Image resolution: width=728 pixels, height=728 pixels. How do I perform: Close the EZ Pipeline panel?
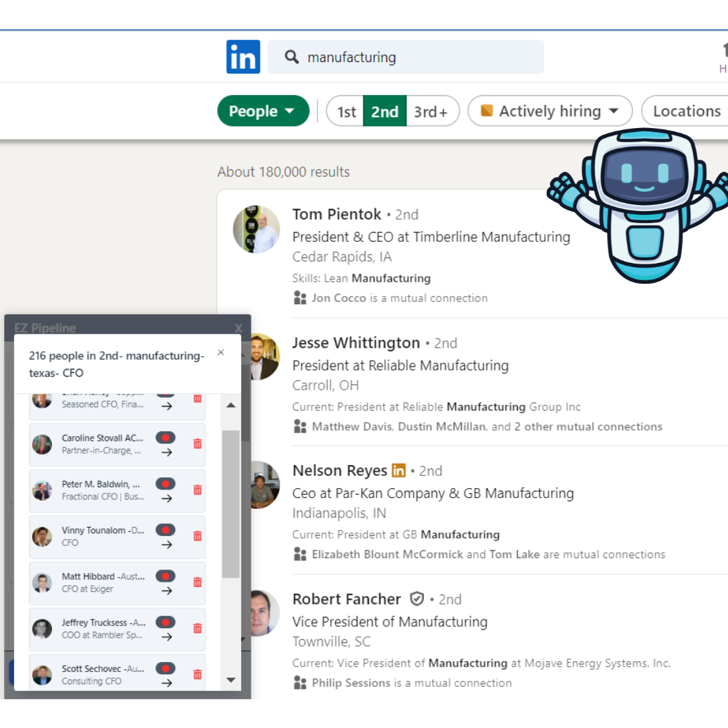(x=238, y=328)
